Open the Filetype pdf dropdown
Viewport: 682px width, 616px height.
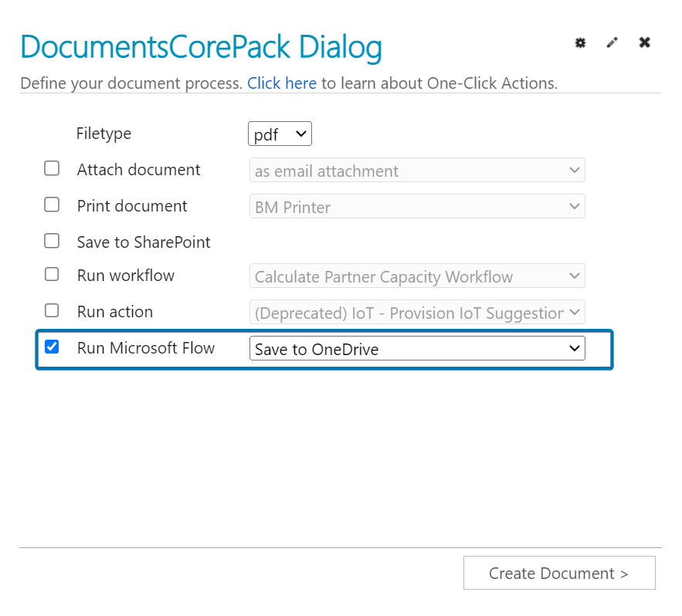[x=280, y=134]
